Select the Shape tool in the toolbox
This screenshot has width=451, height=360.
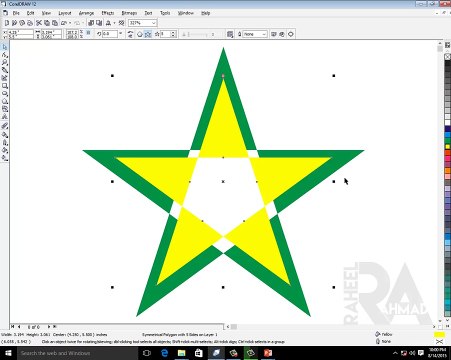(5, 55)
